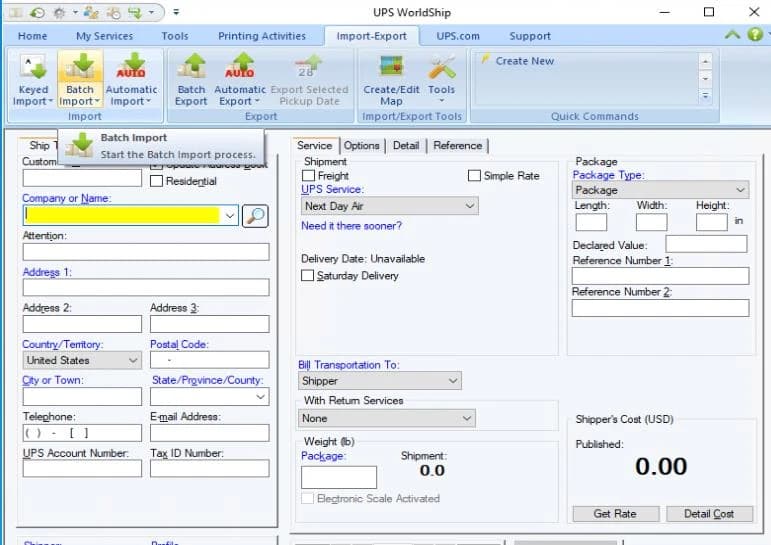Open the address book people icon in quick toolbar
This screenshot has width=771, height=545.
tap(91, 12)
